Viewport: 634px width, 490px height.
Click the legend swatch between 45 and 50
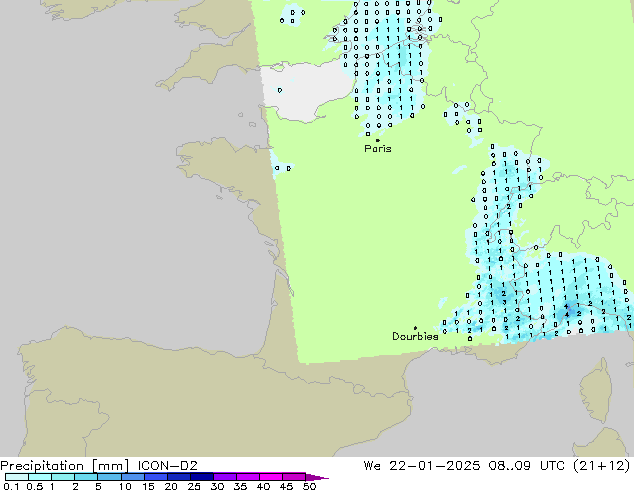pyautogui.click(x=294, y=477)
